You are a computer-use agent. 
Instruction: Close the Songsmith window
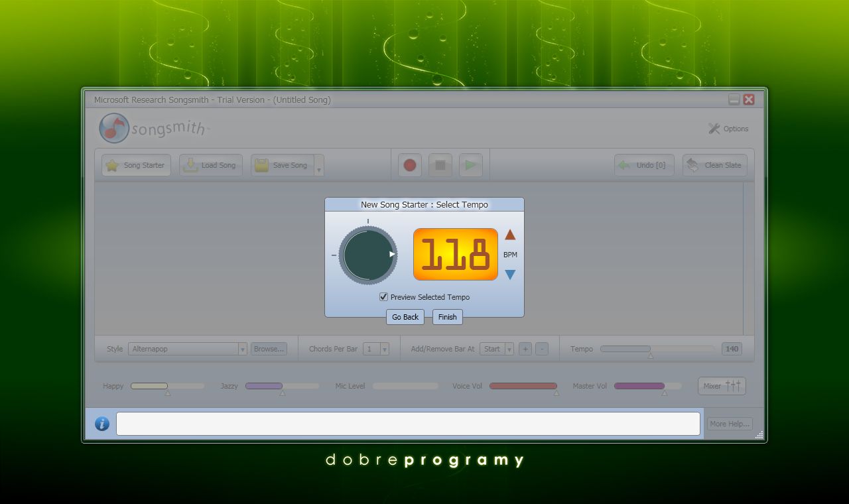click(749, 99)
